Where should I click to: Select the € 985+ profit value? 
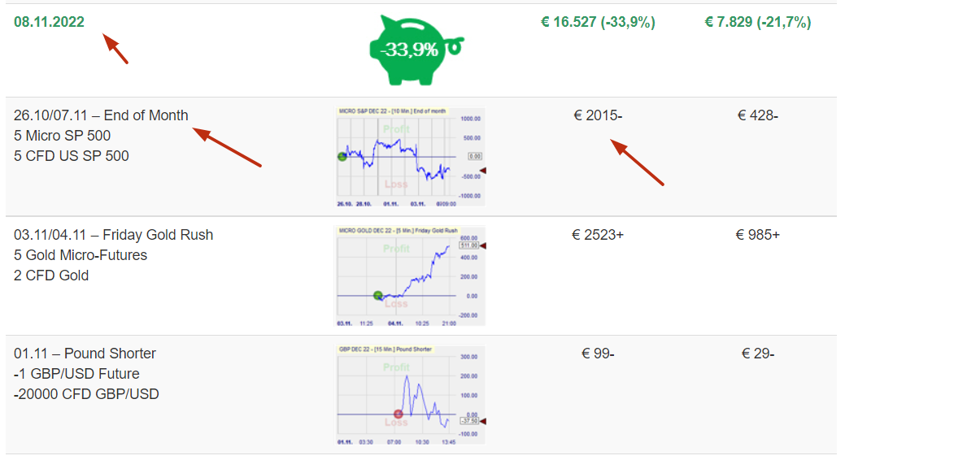coord(757,235)
